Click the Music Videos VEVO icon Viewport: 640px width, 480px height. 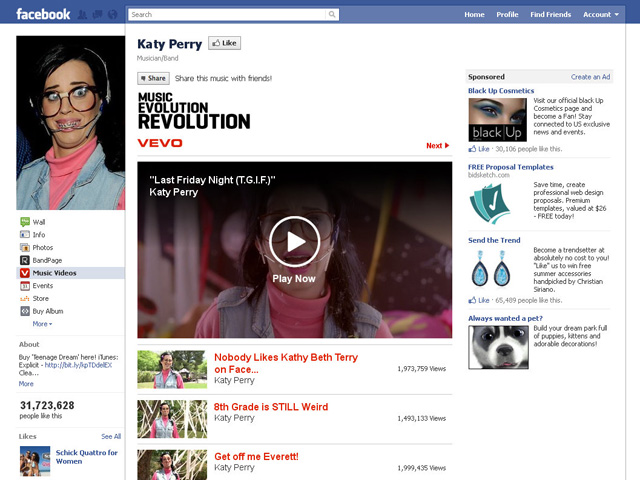tap(25, 273)
